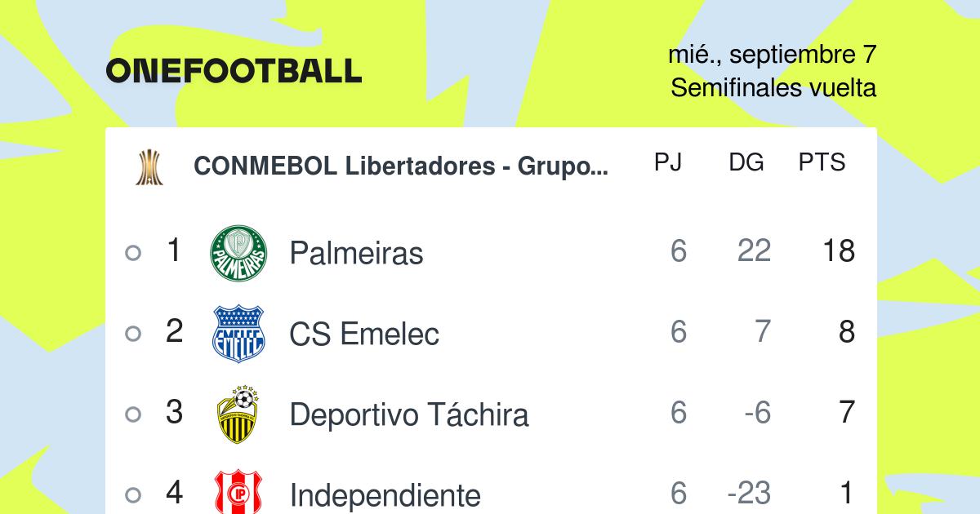The width and height of the screenshot is (980, 514).
Task: Click the CONMEBOL Libertadores trophy icon
Action: pos(149,167)
